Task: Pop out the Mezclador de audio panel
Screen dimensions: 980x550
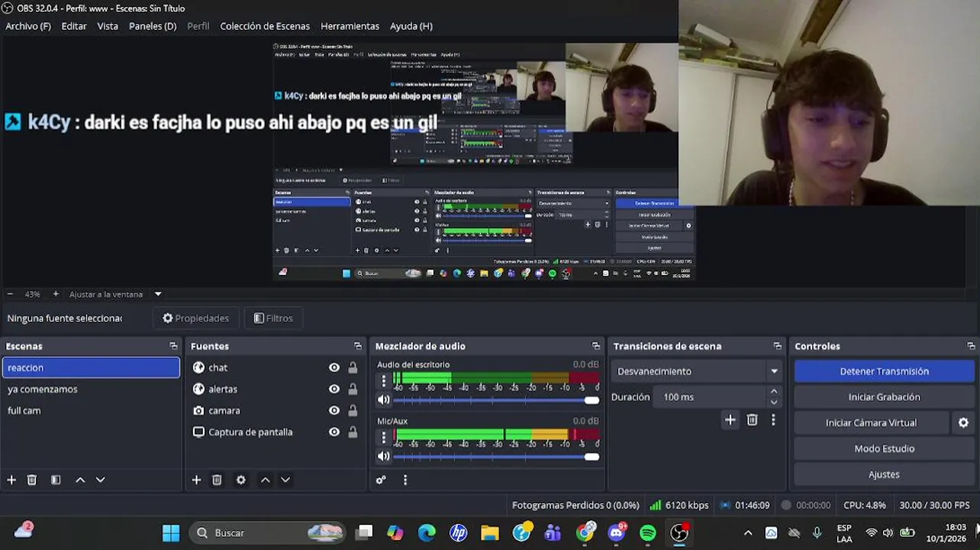Action: (596, 346)
